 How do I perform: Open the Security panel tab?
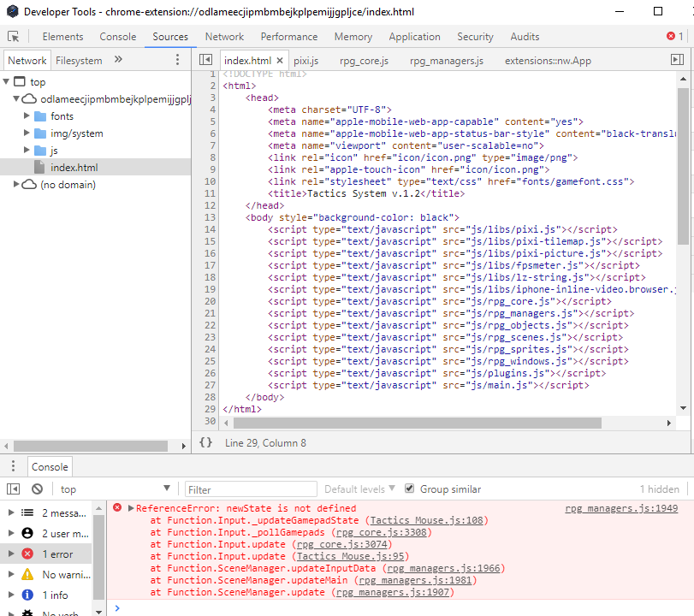(x=475, y=37)
